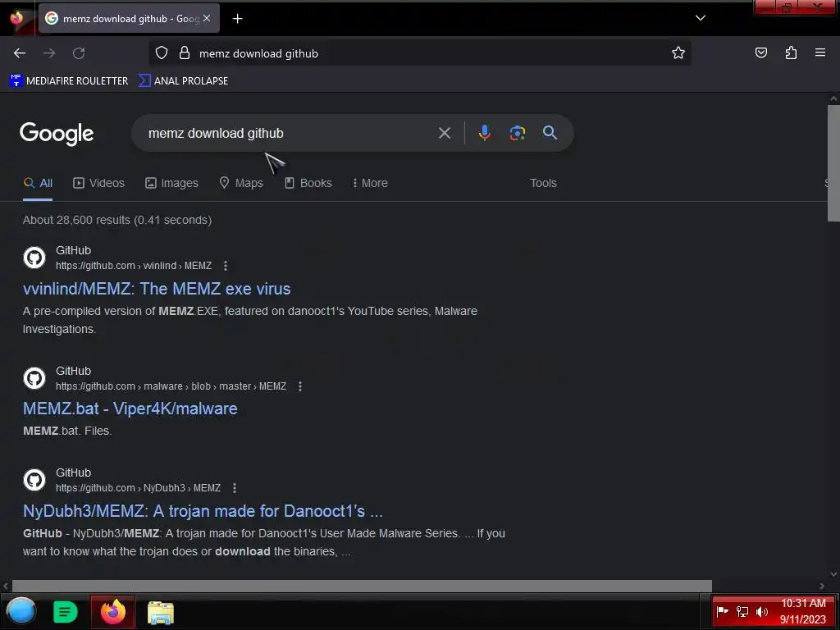840x630 pixels.
Task: Start voice search with microphone icon
Action: (x=484, y=133)
